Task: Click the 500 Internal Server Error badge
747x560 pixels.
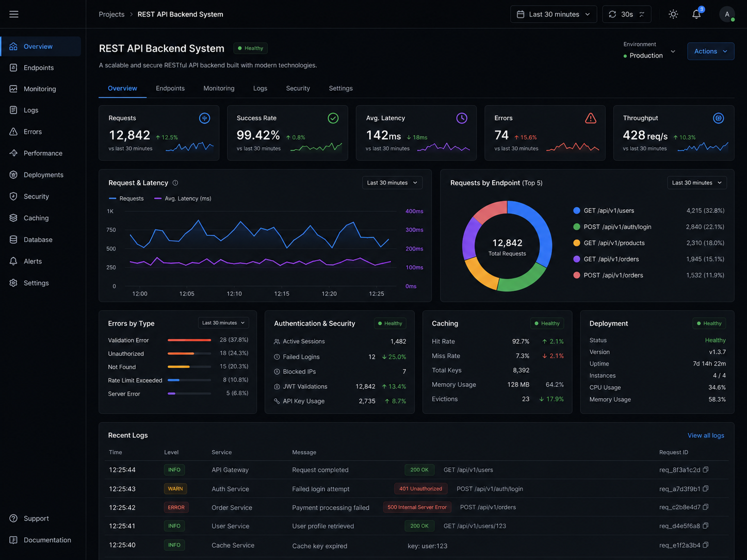Action: pyautogui.click(x=417, y=507)
